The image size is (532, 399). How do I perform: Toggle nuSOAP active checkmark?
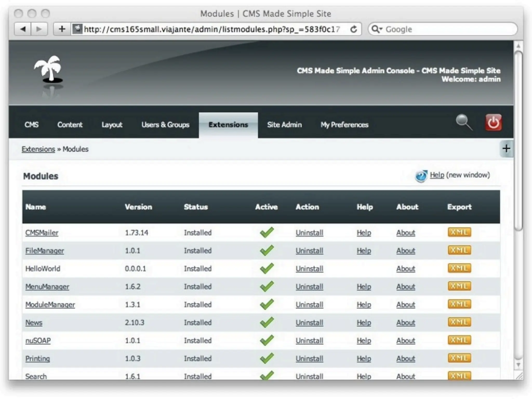coord(267,340)
